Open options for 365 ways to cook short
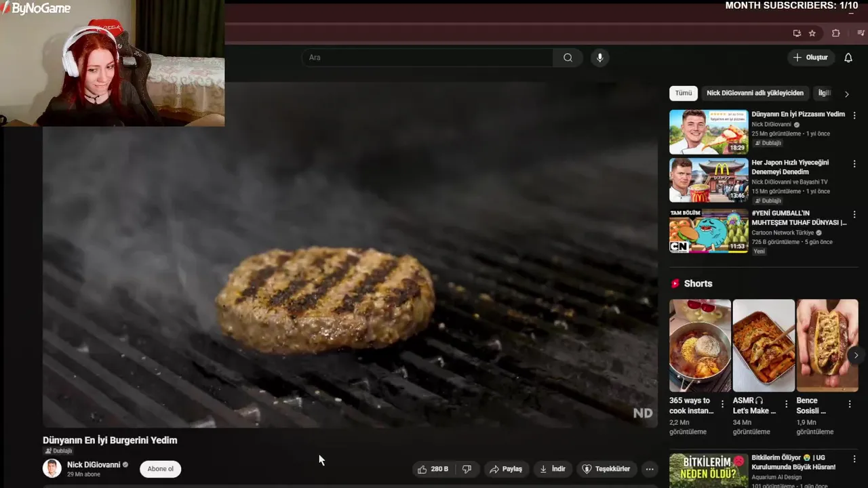 click(x=722, y=404)
